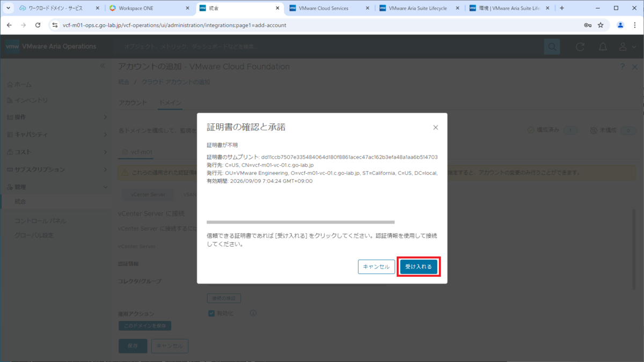Image resolution: width=644 pixels, height=362 pixels.
Task: Click the refresh icon in Aria Operations header
Action: click(x=580, y=47)
